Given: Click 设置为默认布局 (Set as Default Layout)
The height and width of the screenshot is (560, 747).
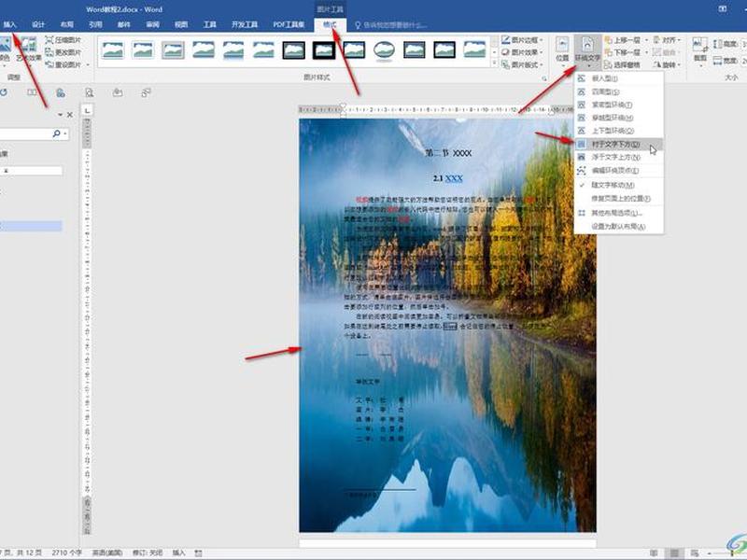Looking at the screenshot, I should (x=619, y=227).
